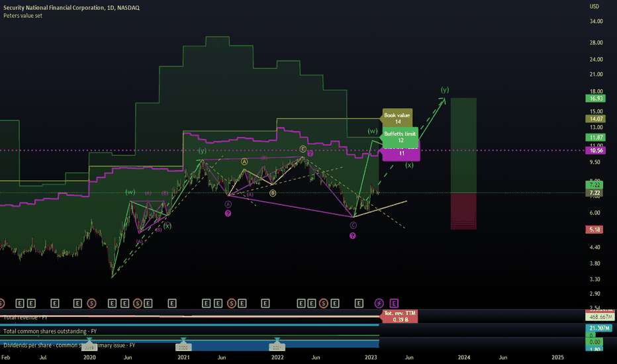
Task: Select the yellow circled B wave label
Action: [273, 193]
